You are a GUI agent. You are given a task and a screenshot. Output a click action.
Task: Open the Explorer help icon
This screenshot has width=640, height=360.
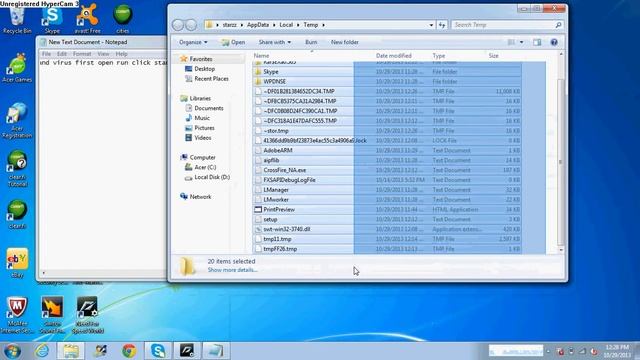point(554,42)
